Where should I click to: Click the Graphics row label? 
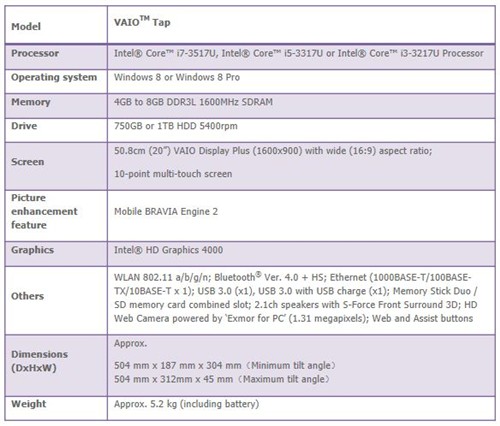[32, 250]
